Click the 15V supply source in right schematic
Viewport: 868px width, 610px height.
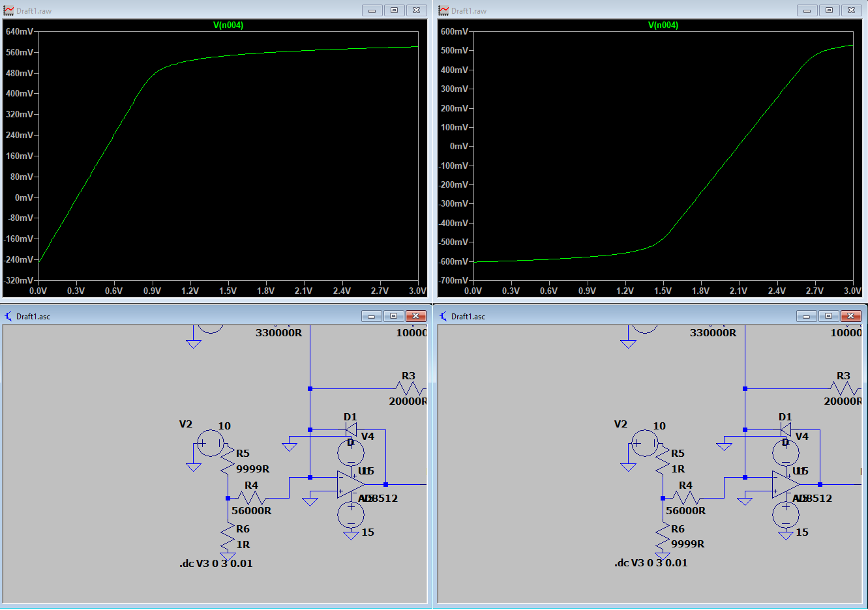[x=785, y=515]
